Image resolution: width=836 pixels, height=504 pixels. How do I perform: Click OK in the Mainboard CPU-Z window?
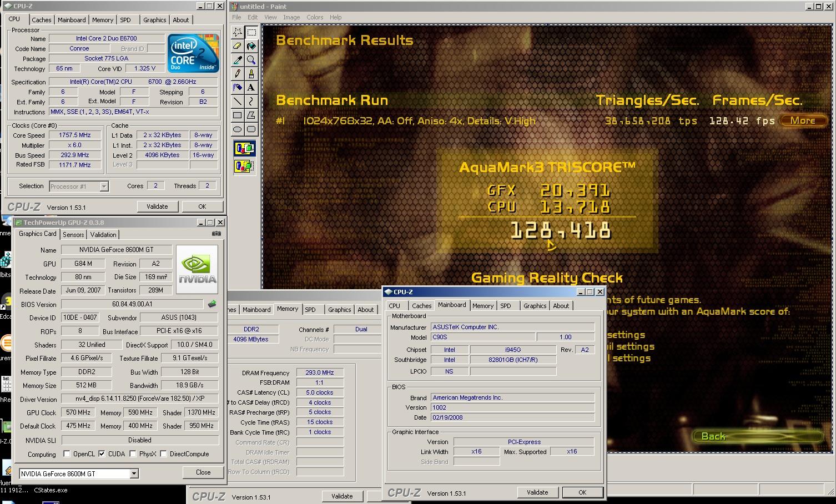(582, 492)
